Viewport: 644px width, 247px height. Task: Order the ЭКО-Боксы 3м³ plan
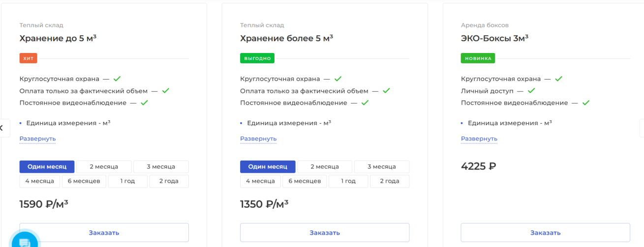pos(545,233)
